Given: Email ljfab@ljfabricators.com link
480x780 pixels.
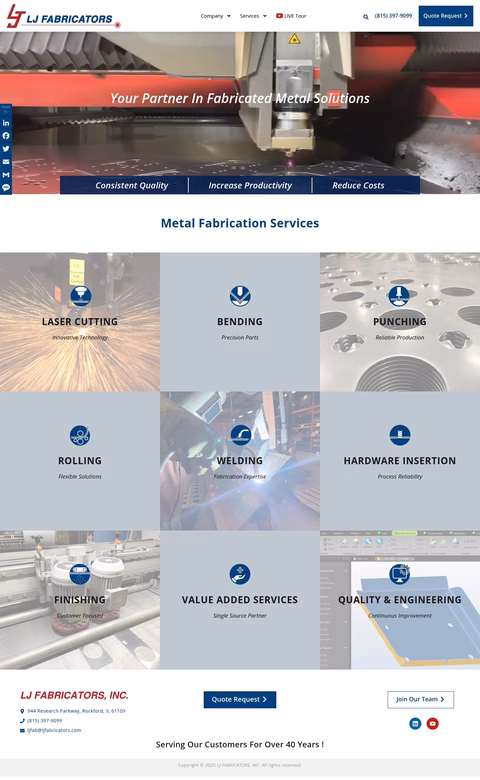Looking at the screenshot, I should 54,730.
